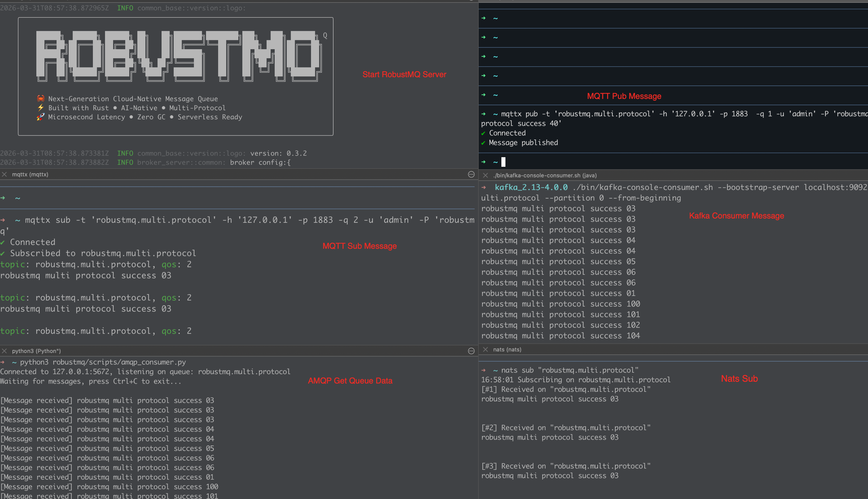Click the crab emoji in the RobustMQ banner

click(x=41, y=99)
